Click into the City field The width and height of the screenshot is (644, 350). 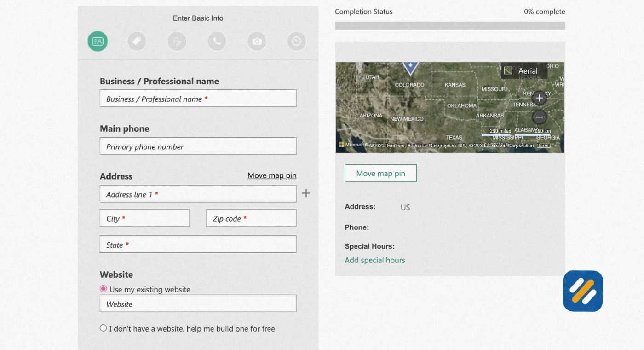[144, 218]
